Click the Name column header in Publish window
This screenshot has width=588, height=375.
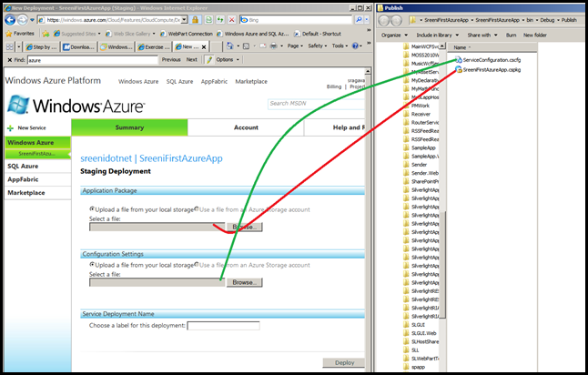(492, 47)
